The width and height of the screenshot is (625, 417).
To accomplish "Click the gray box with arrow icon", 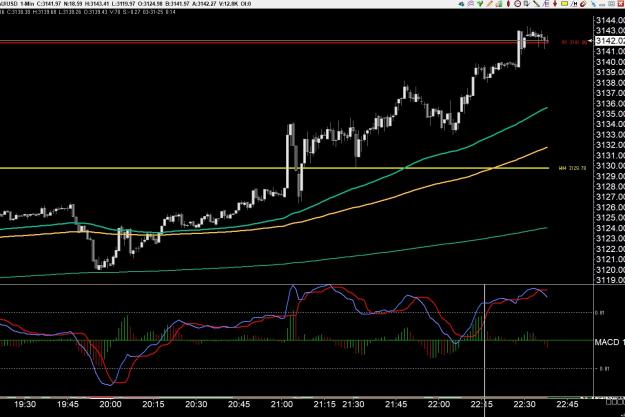I will click(x=527, y=4).
